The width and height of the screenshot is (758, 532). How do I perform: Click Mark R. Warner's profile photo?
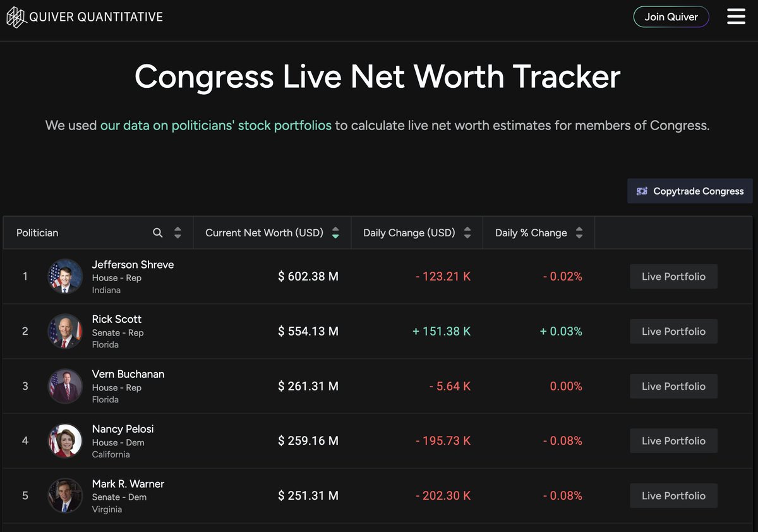click(x=65, y=496)
